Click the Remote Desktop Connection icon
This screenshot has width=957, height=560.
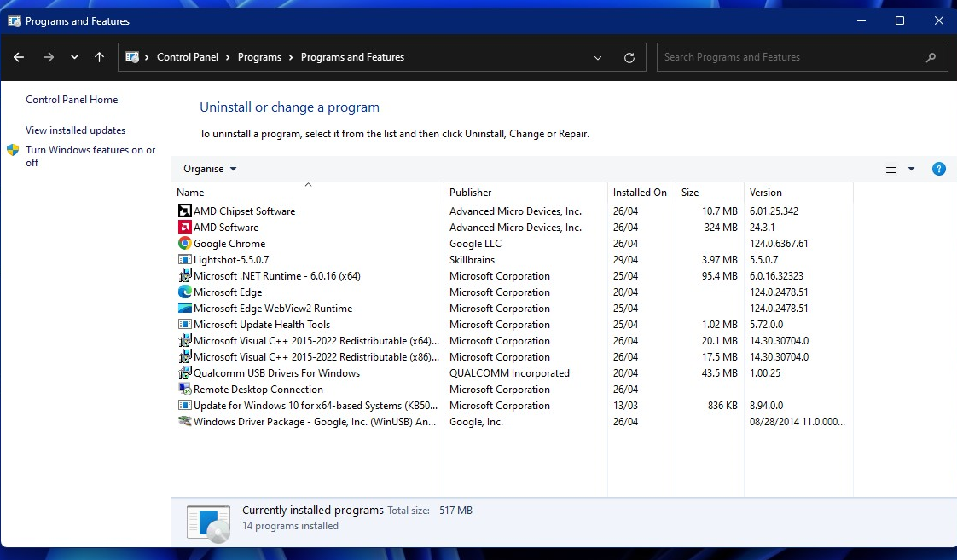click(184, 390)
